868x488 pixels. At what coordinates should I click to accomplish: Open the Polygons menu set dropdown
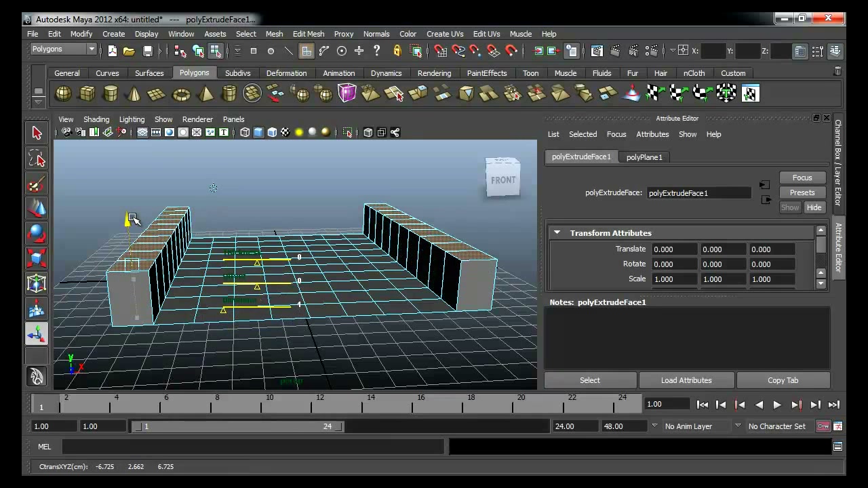[64, 49]
